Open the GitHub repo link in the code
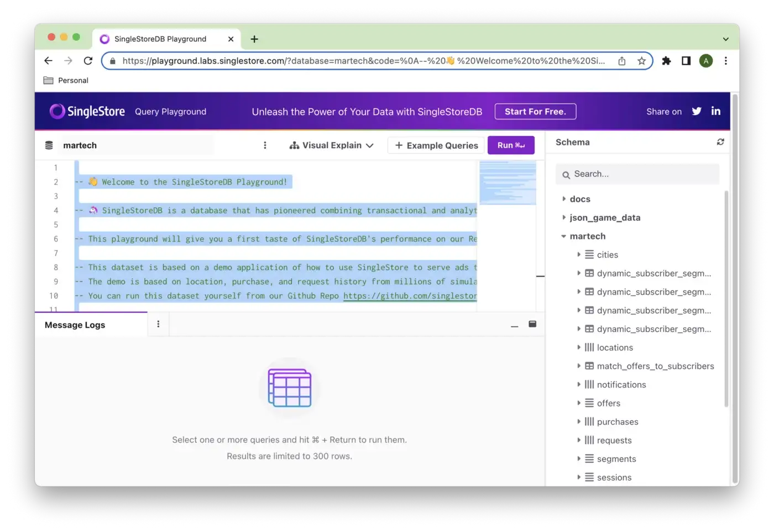This screenshot has height=532, width=774. 410,296
